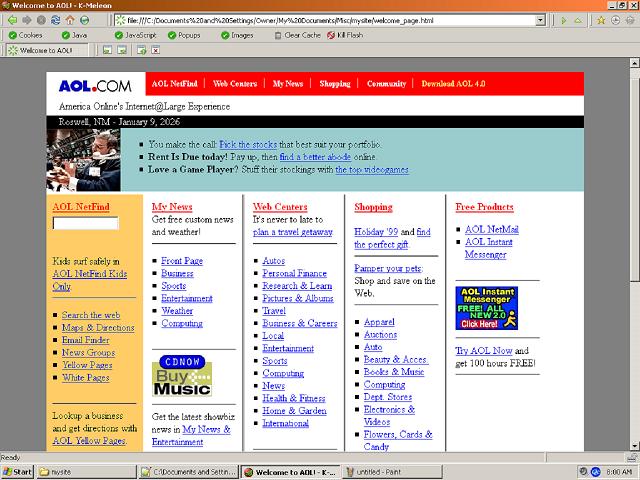Click the AOL NetFind search box
The image size is (640, 480).
tap(85, 224)
